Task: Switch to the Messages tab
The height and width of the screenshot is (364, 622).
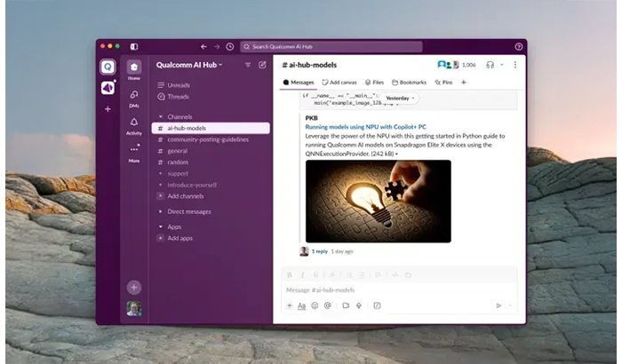Action: (x=299, y=83)
